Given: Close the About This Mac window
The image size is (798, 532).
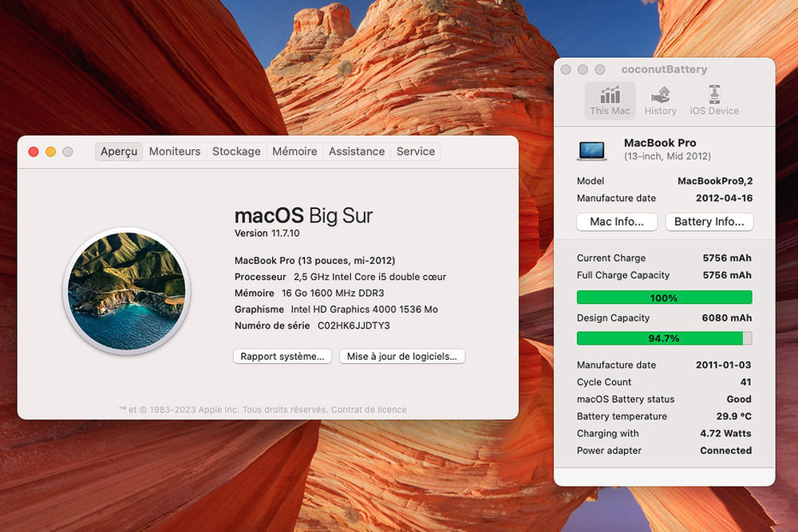Looking at the screenshot, I should [34, 152].
